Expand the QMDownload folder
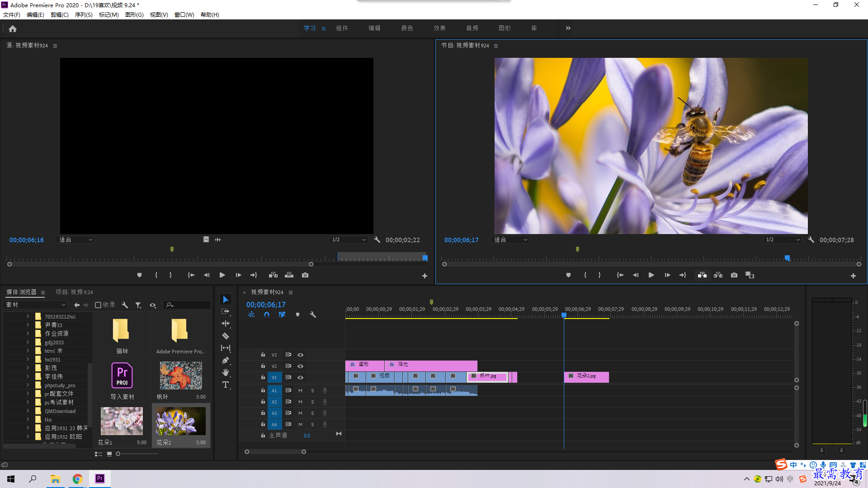868x488 pixels. coord(28,411)
